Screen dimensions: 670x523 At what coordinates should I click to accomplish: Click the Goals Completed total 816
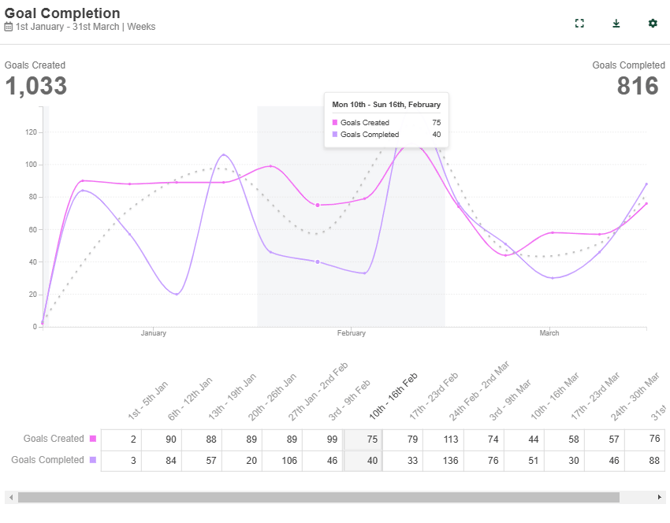click(637, 86)
